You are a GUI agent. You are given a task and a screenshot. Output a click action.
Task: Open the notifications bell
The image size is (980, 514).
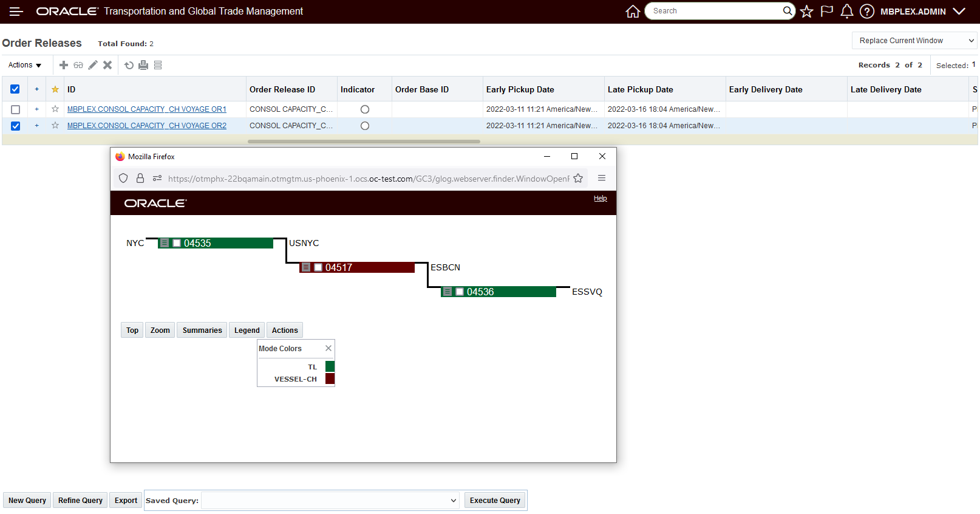point(847,12)
